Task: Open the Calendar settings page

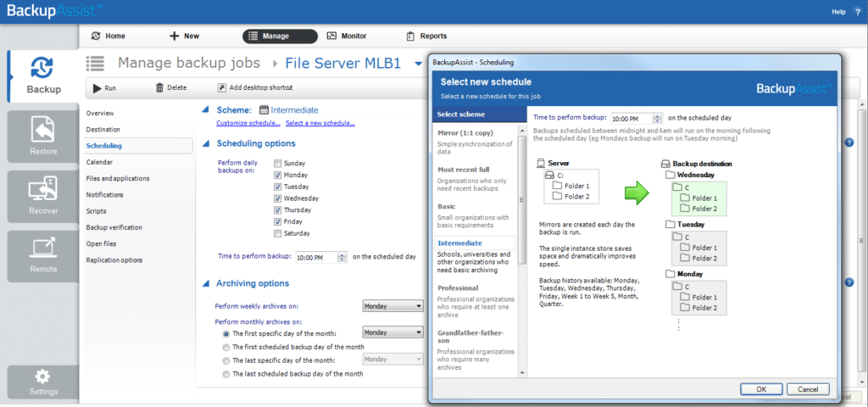Action: pos(99,162)
